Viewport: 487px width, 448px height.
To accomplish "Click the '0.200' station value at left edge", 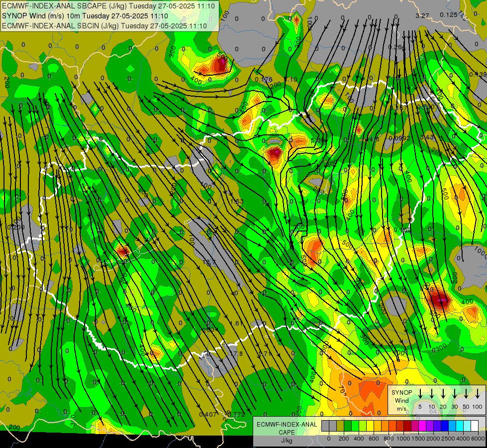I will tap(16, 227).
